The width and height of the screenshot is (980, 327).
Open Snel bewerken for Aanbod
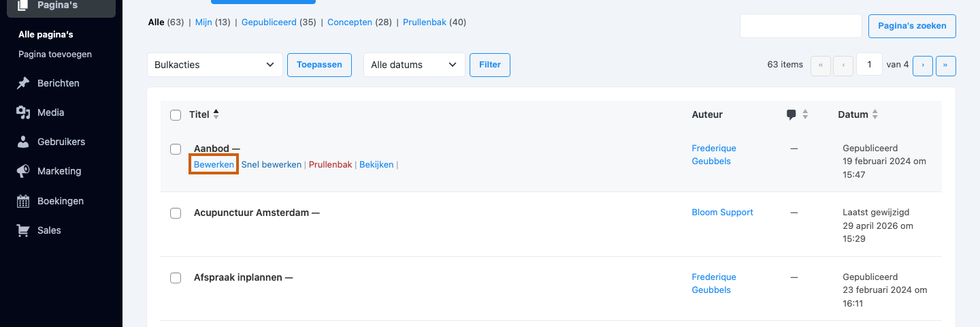pos(272,164)
